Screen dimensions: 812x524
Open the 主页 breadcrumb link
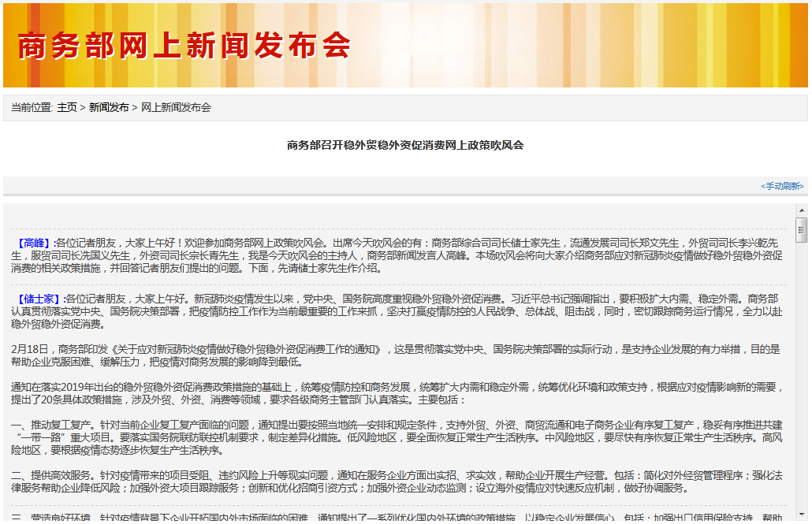(67, 107)
